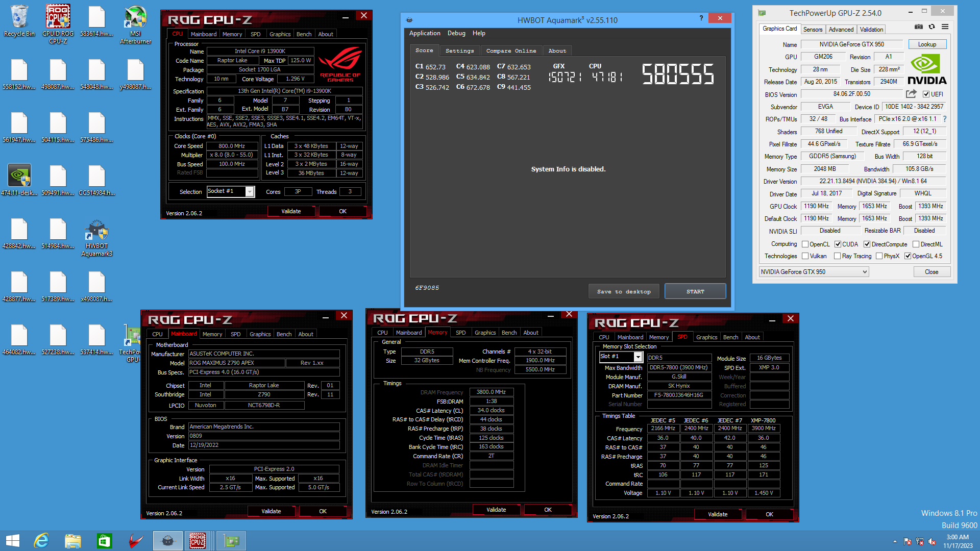Screen dimensions: 980x551
Task: Switch to Aquamark Compare Online tab
Action: [511, 51]
